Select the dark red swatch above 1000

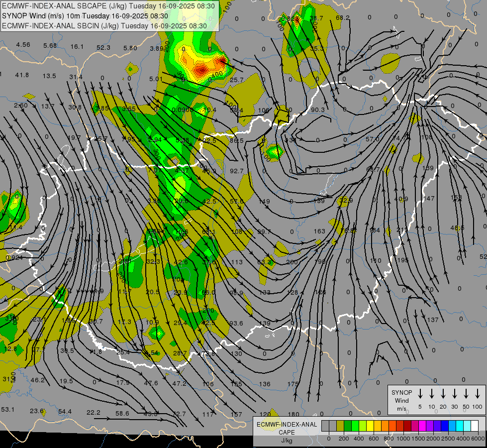click(407, 426)
